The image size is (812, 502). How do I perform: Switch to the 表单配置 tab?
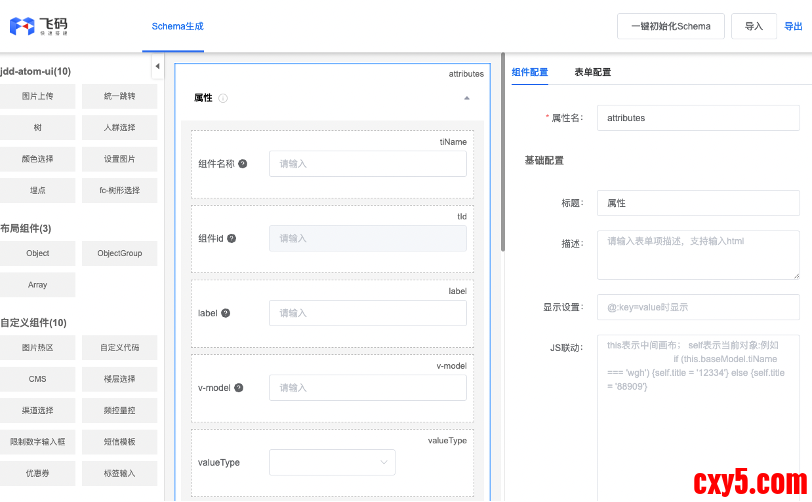click(592, 72)
